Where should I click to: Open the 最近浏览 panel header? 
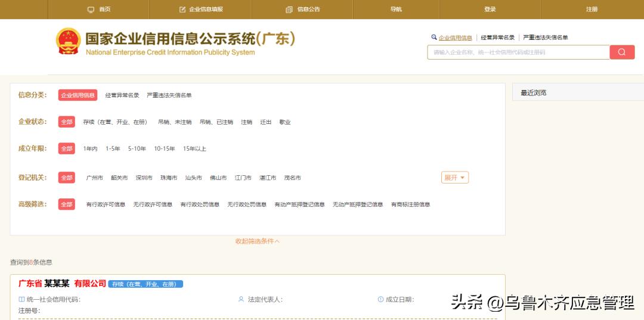click(578, 93)
